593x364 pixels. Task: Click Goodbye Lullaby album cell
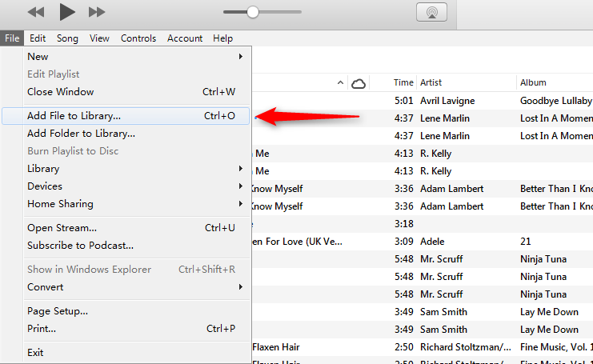(556, 101)
